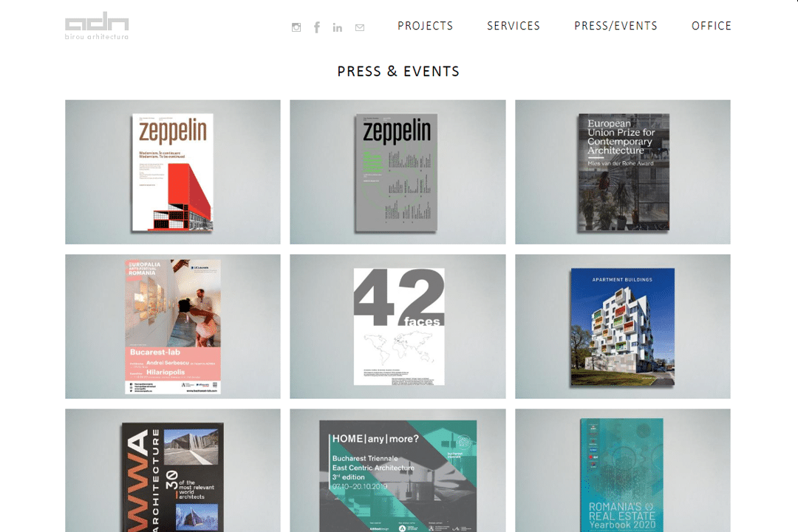Open the 42 faces poster
The width and height of the screenshot is (798, 532).
pyautogui.click(x=398, y=327)
